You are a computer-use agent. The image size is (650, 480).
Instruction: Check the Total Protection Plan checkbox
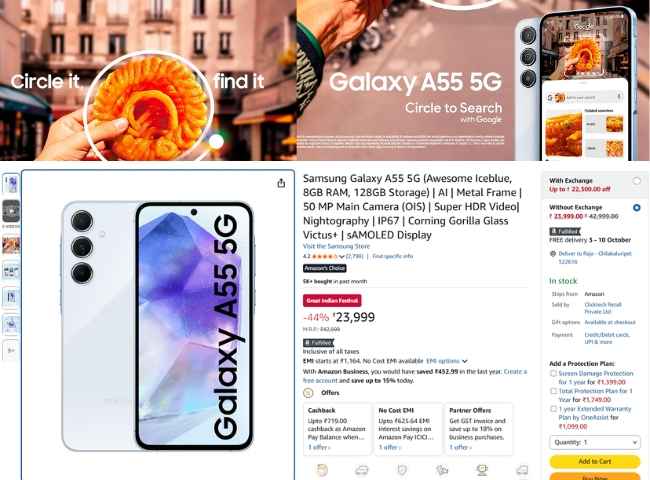(553, 391)
